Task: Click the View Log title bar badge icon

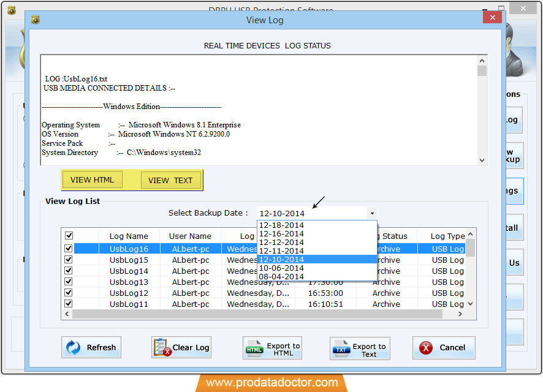Action: (x=36, y=20)
